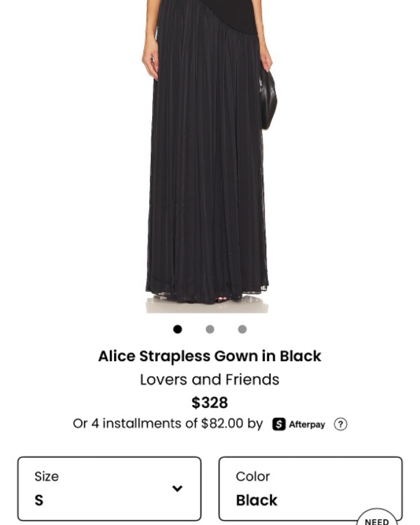420x525 pixels.
Task: Click the Afterpay question mark help icon
Action: click(x=340, y=424)
